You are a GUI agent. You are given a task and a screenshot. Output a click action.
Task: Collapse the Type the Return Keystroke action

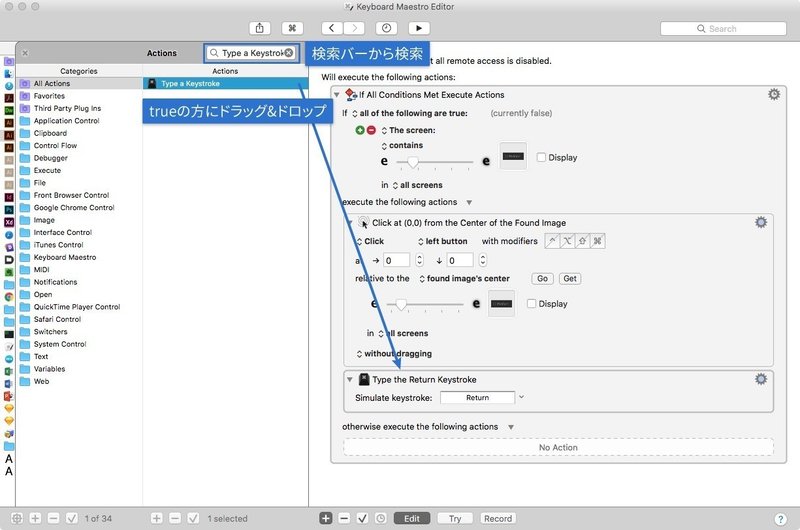point(349,380)
